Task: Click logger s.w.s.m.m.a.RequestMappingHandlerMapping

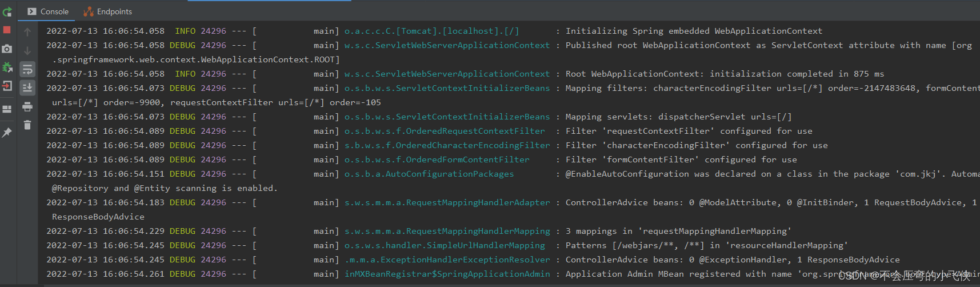Action: pos(447,231)
